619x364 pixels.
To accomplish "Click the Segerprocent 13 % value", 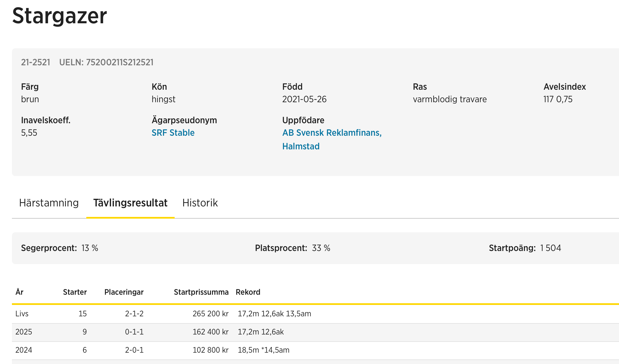I will (x=90, y=248).
